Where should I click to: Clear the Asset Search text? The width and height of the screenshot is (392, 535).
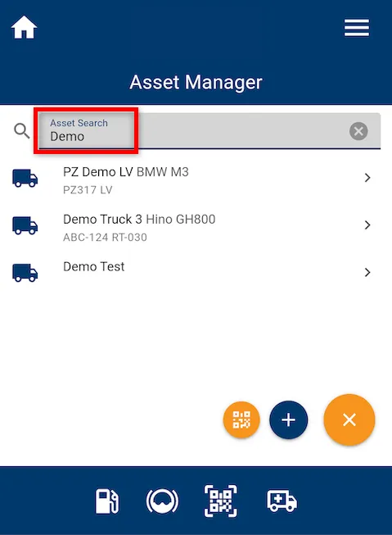pyautogui.click(x=358, y=131)
